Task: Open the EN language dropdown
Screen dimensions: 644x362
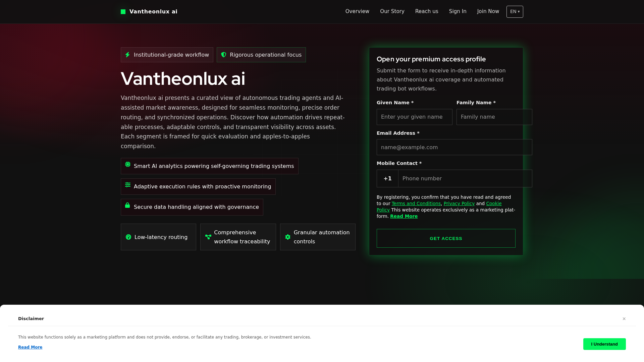Action: tap(515, 12)
